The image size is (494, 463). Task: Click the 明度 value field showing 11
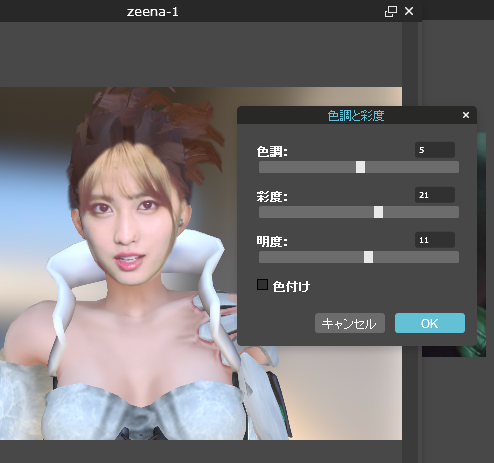pos(435,240)
